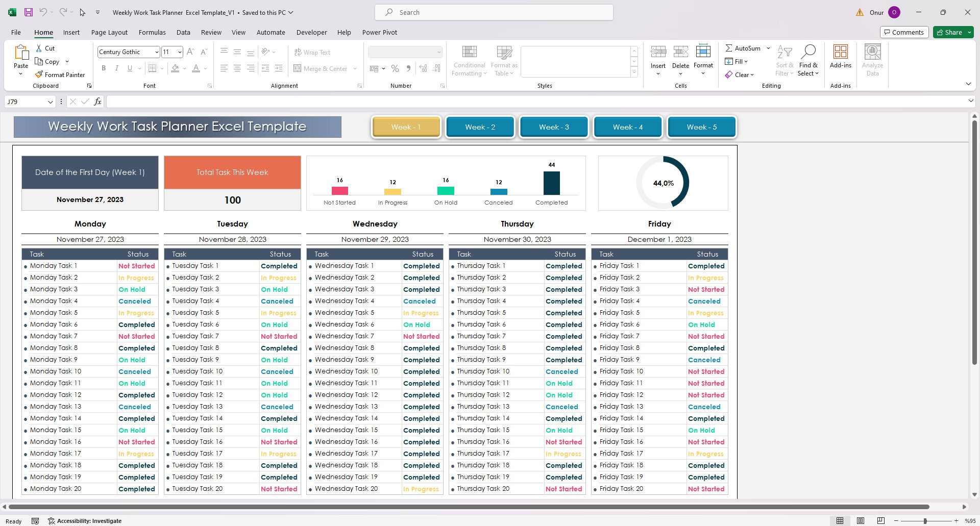Image resolution: width=980 pixels, height=526 pixels.
Task: Click the Delete cells icon
Action: pos(680,52)
